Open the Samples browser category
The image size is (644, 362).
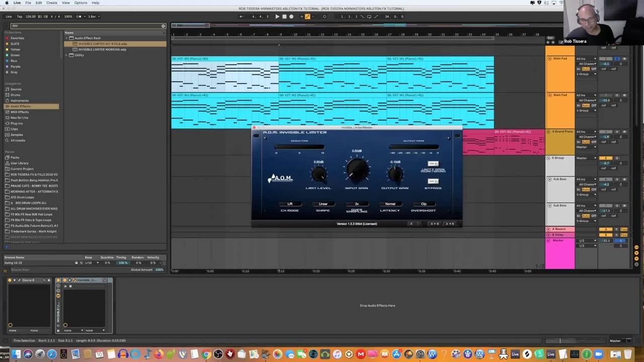tap(17, 135)
